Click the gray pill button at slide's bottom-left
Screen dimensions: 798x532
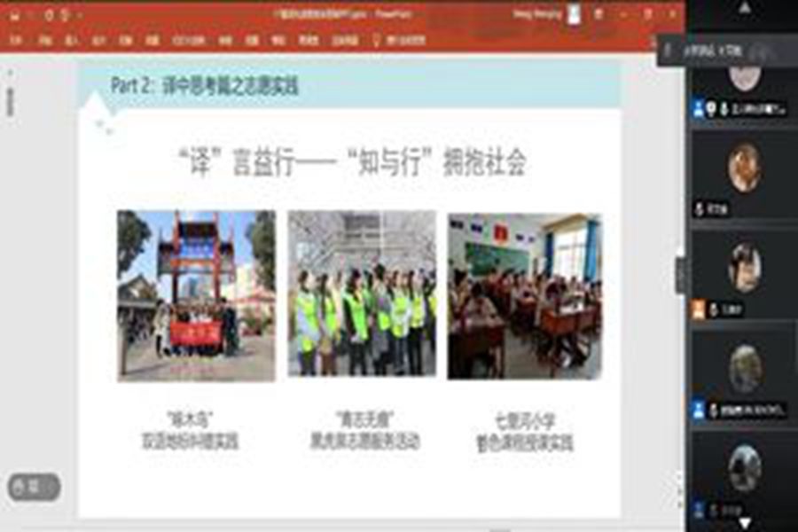(34, 486)
